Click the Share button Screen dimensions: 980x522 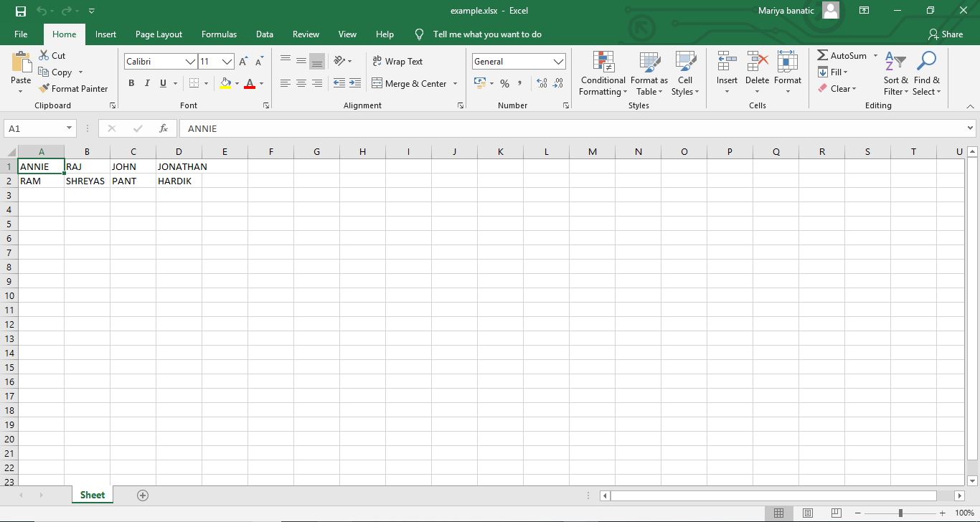tap(945, 34)
